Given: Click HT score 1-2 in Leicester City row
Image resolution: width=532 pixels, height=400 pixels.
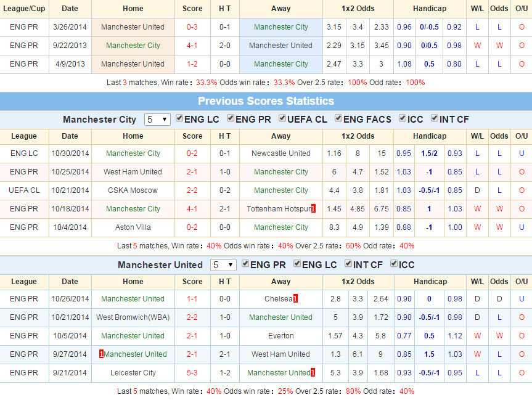Looking at the screenshot, I should (224, 373).
